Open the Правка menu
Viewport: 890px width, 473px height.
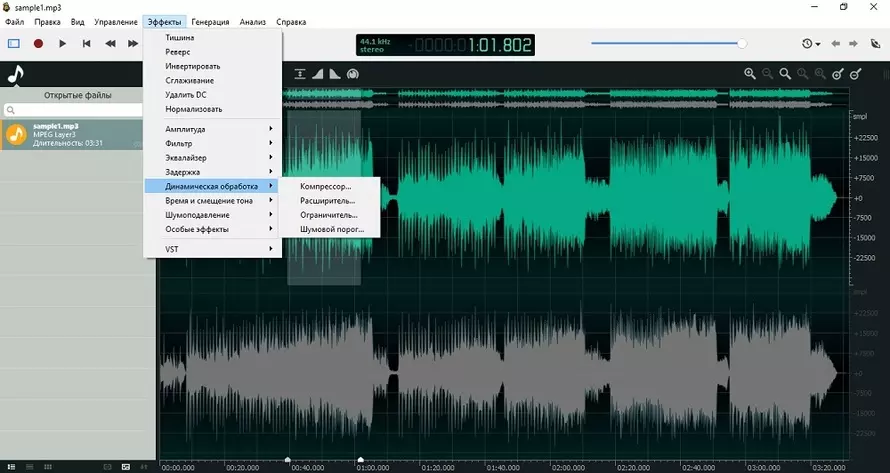pyautogui.click(x=47, y=22)
